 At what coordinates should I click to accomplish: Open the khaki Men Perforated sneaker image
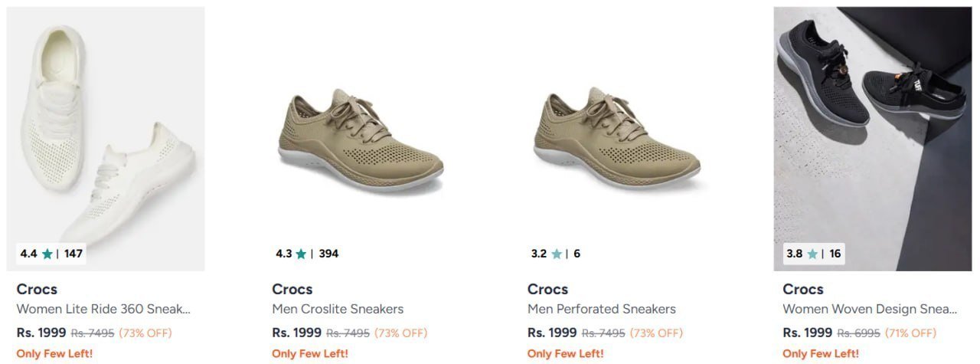616,139
